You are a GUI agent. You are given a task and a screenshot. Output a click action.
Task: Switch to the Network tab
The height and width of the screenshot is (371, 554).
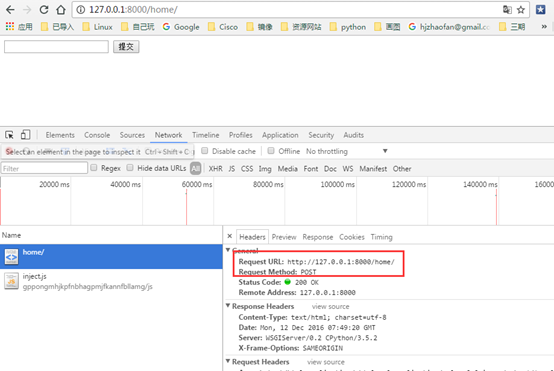169,135
